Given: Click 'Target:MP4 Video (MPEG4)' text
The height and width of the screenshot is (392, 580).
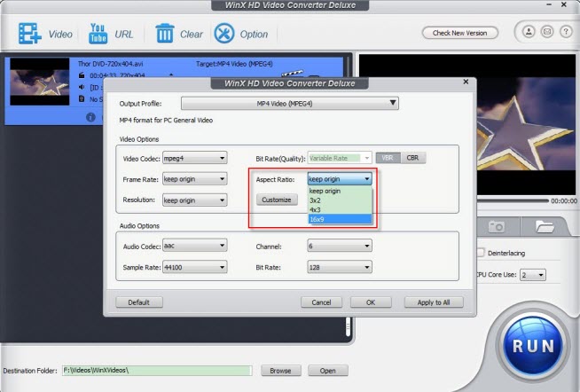Looking at the screenshot, I should point(234,64).
